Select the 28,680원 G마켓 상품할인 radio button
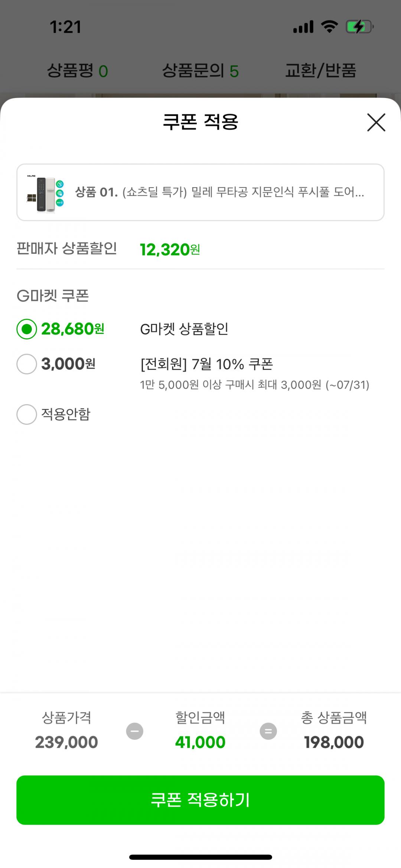Screen dimensions: 401x868 click(27, 329)
